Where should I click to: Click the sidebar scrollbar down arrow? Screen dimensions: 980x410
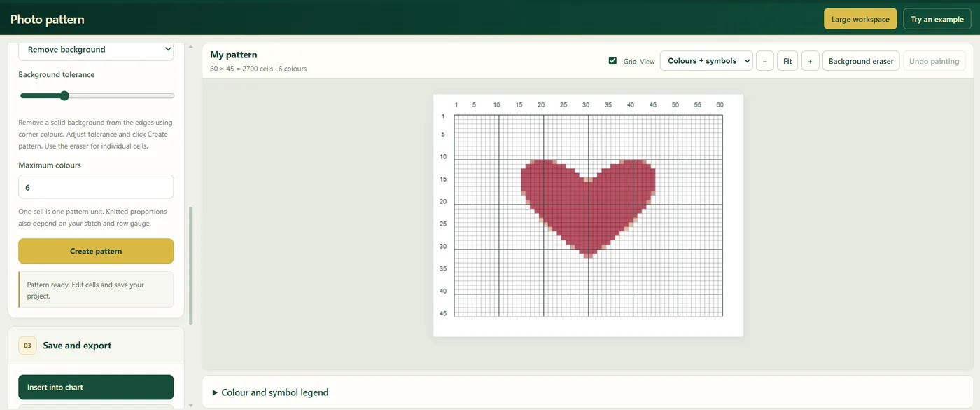coord(191,405)
